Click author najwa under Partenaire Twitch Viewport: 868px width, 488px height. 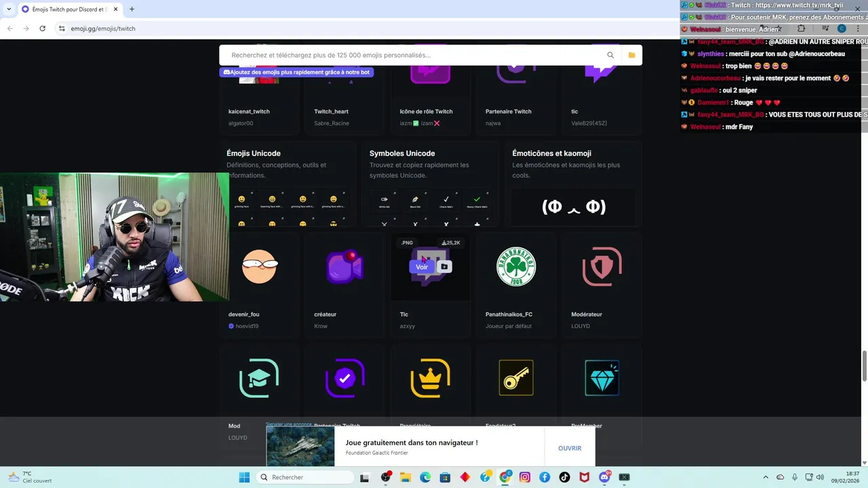click(x=493, y=123)
